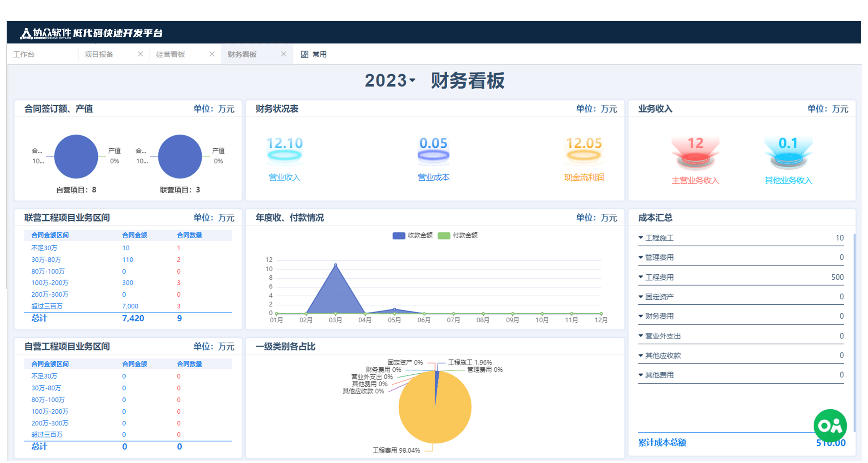The height and width of the screenshot is (463, 868).
Task: Click the 营业收入 glowing ring icon
Action: click(284, 156)
